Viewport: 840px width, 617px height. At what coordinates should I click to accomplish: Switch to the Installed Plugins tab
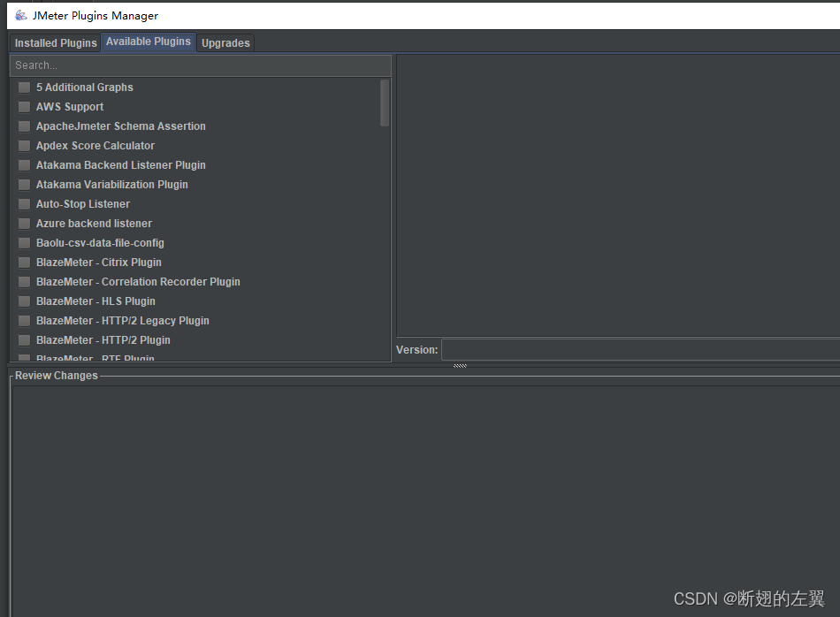click(x=56, y=42)
